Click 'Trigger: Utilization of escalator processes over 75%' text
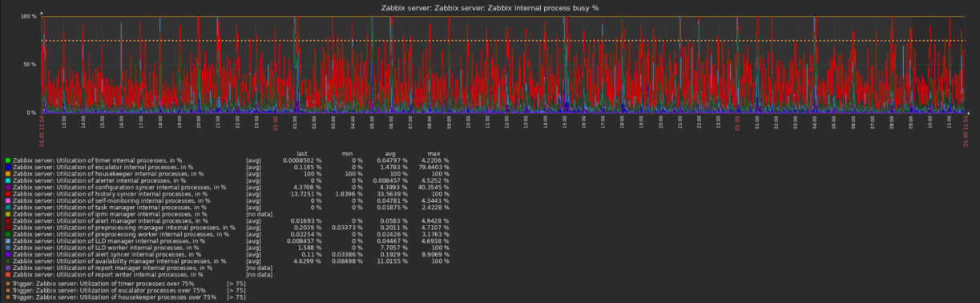The height and width of the screenshot is (303, 980). (x=109, y=290)
